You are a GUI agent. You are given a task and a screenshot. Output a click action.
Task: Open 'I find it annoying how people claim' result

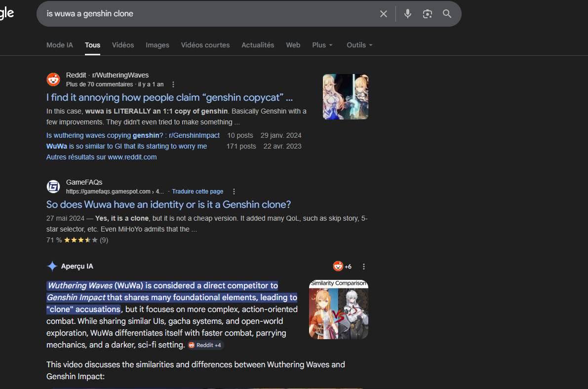coord(169,98)
